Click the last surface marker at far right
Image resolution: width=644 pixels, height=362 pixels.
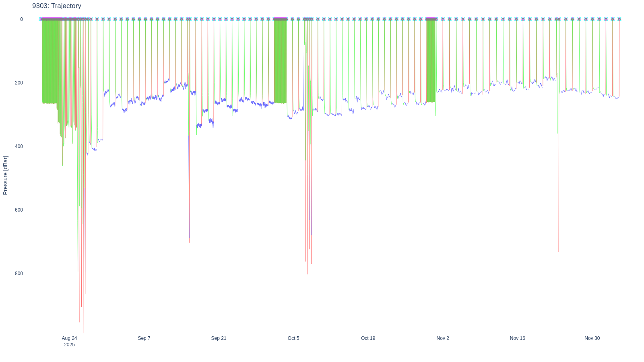click(619, 19)
